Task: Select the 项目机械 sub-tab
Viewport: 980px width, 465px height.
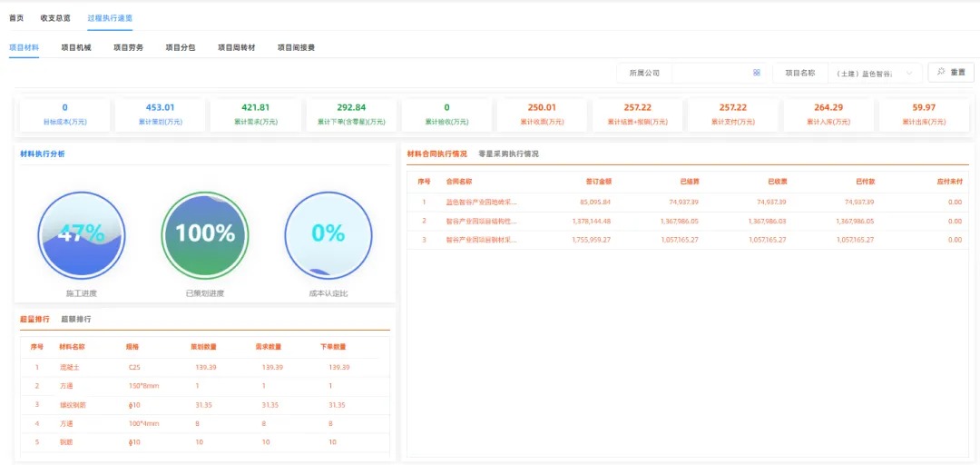Action: 76,47
